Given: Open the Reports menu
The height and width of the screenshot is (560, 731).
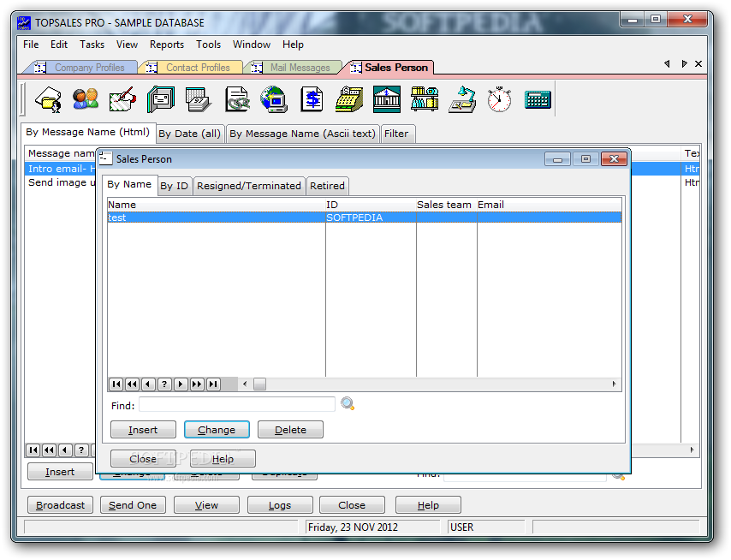Looking at the screenshot, I should pos(166,45).
